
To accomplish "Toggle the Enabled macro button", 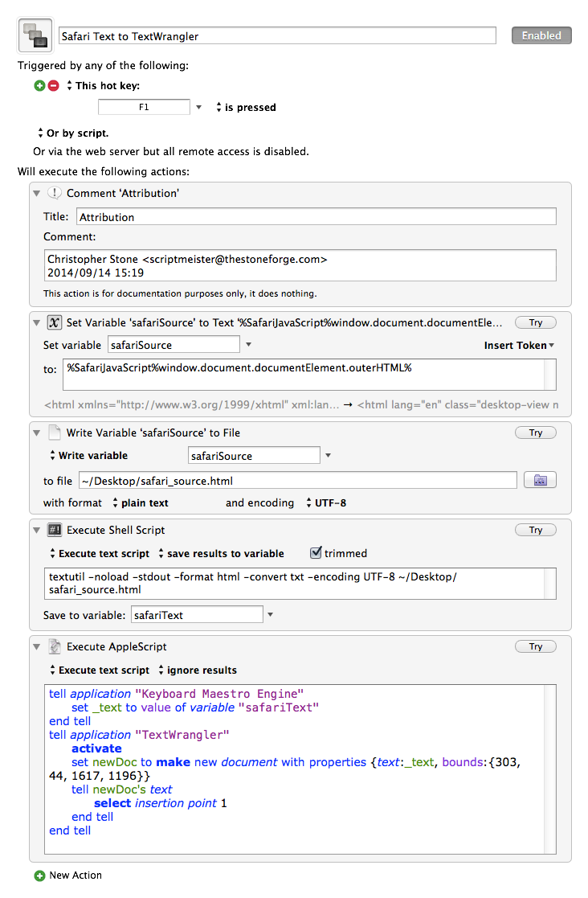I will [x=541, y=35].
